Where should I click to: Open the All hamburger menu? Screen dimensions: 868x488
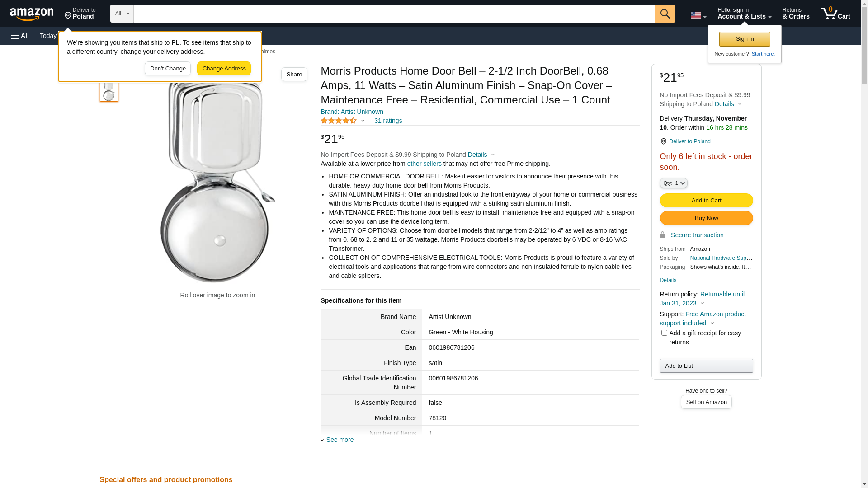coord(20,36)
